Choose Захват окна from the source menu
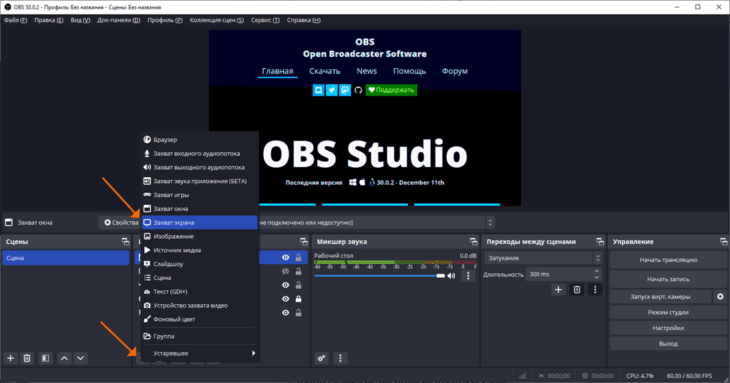The image size is (730, 383). [x=200, y=208]
